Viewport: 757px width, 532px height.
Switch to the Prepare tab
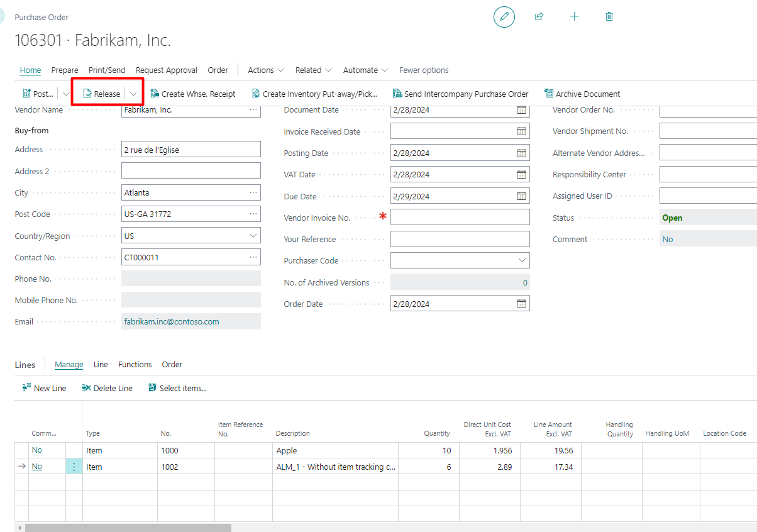65,70
